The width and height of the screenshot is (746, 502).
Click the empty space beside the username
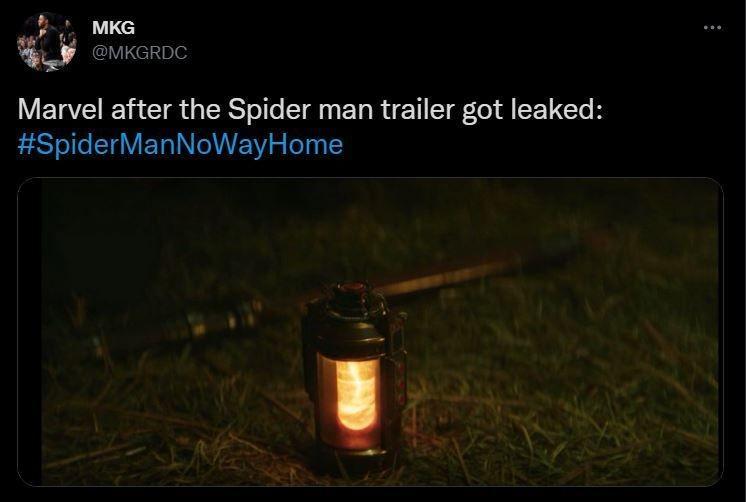(428, 40)
